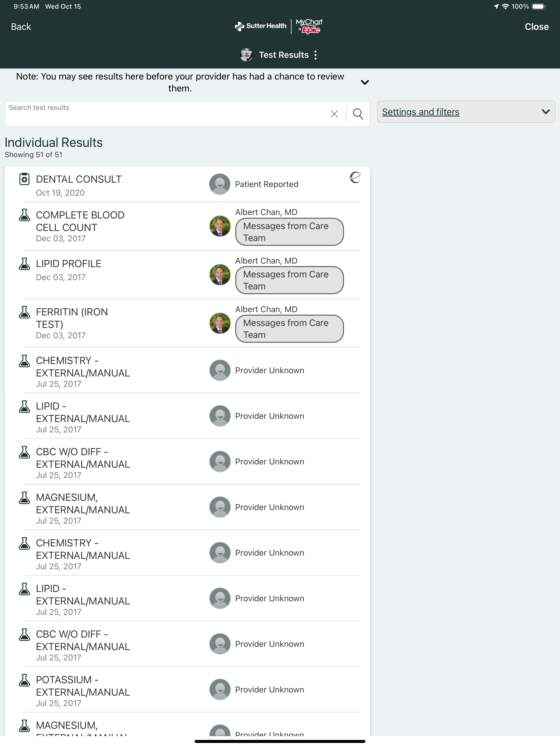Image resolution: width=560 pixels, height=747 pixels.
Task: Tap provider avatar on first LIPID - EXTERNAL/MANUAL row
Action: click(220, 416)
